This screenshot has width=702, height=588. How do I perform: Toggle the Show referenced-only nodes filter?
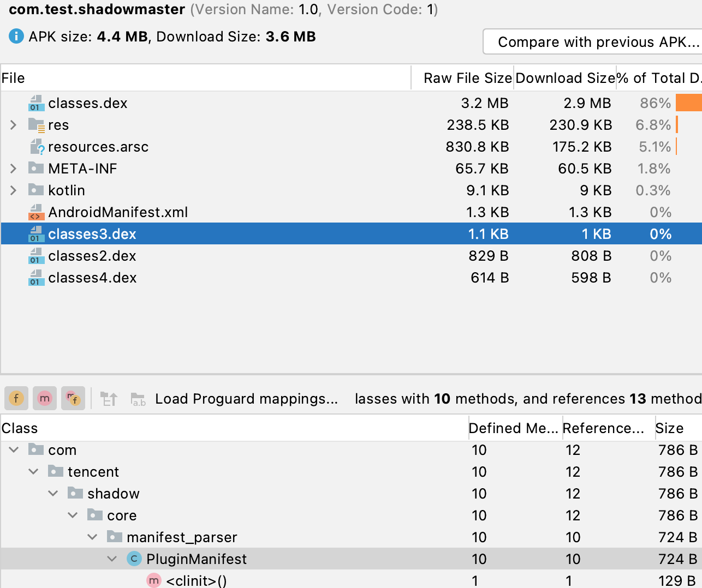tap(74, 398)
